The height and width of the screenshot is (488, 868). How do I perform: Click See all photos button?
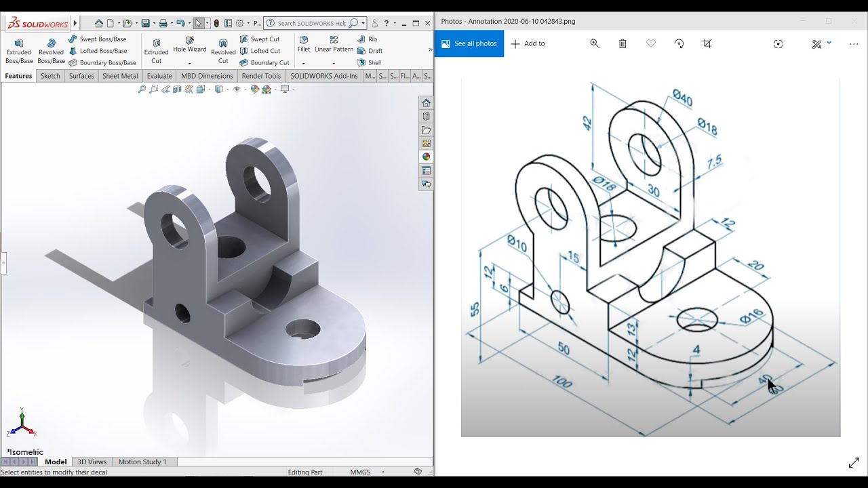coord(469,43)
